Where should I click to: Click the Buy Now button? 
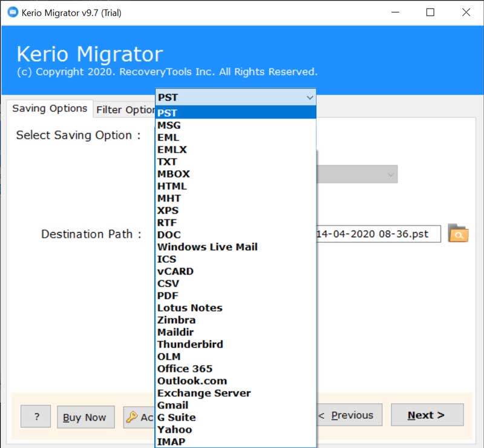click(x=85, y=417)
